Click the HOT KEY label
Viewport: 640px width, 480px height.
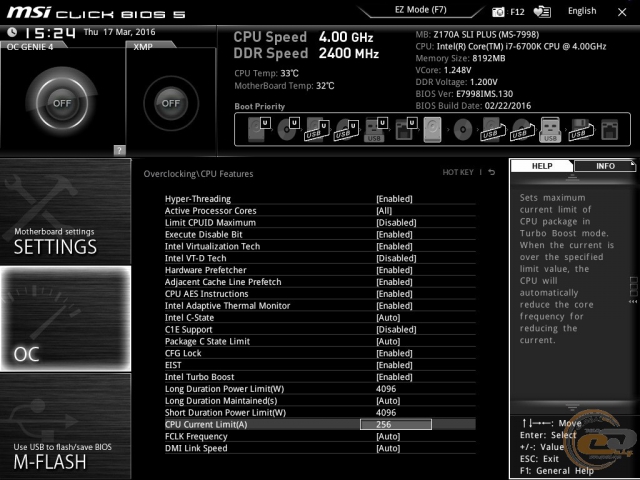tap(458, 172)
